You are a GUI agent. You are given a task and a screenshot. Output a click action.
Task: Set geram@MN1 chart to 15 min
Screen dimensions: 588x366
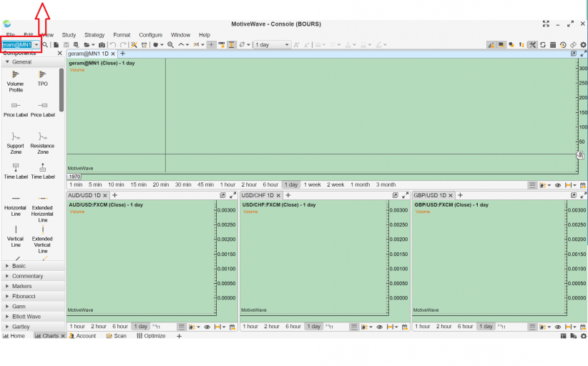138,184
